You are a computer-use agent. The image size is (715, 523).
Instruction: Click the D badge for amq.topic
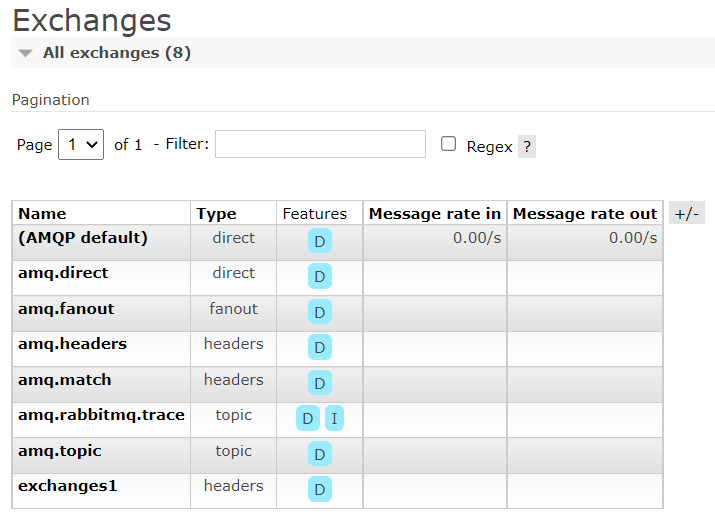click(x=320, y=454)
